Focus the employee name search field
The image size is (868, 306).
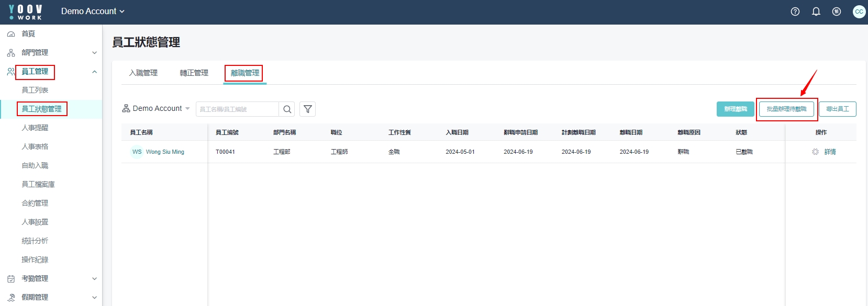coord(237,109)
